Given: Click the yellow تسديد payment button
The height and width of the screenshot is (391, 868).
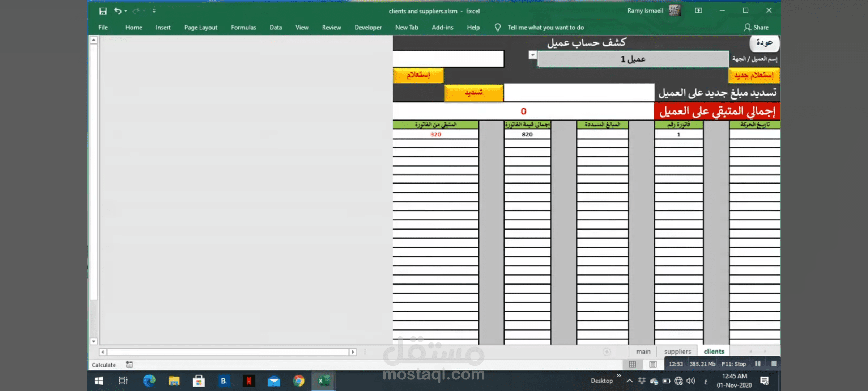Looking at the screenshot, I should tap(473, 93).
